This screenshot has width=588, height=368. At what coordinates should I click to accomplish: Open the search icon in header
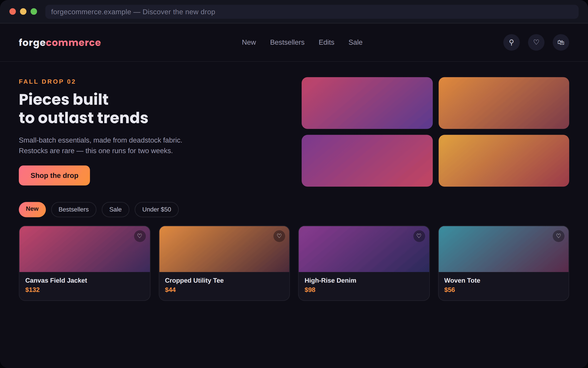tap(511, 42)
